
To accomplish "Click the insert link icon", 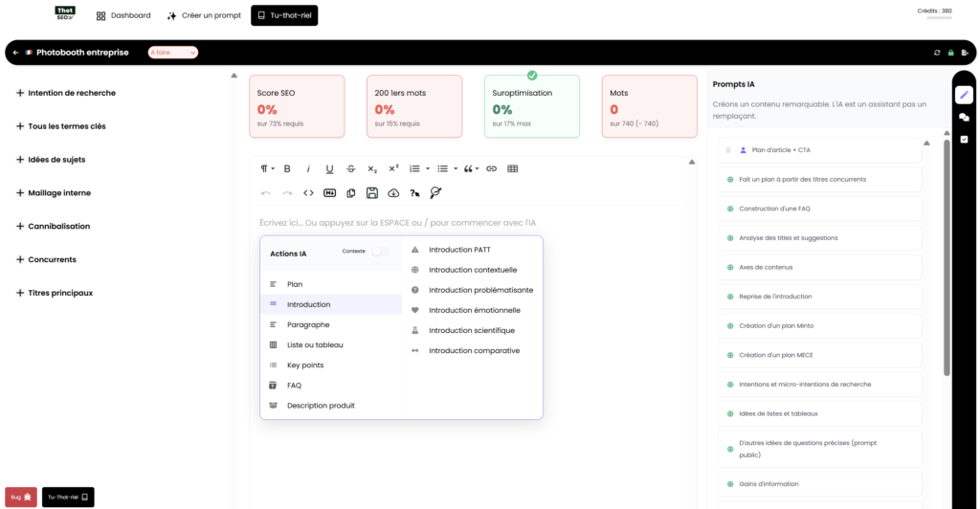I will [x=492, y=168].
